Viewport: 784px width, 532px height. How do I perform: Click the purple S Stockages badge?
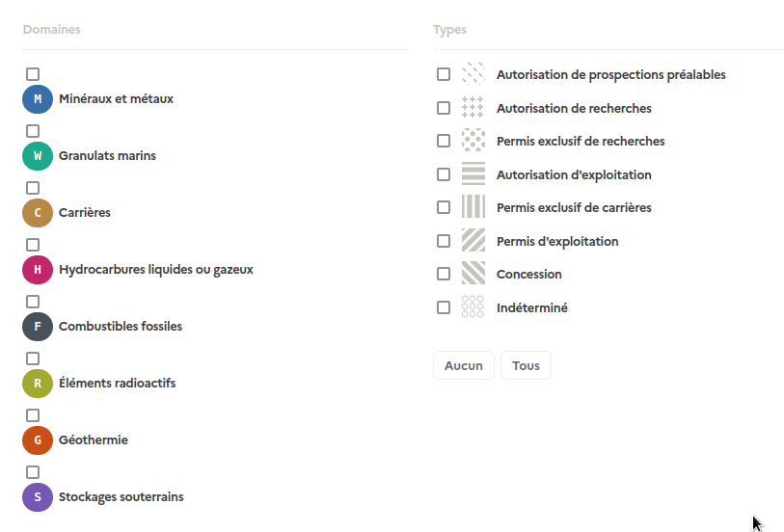point(38,497)
